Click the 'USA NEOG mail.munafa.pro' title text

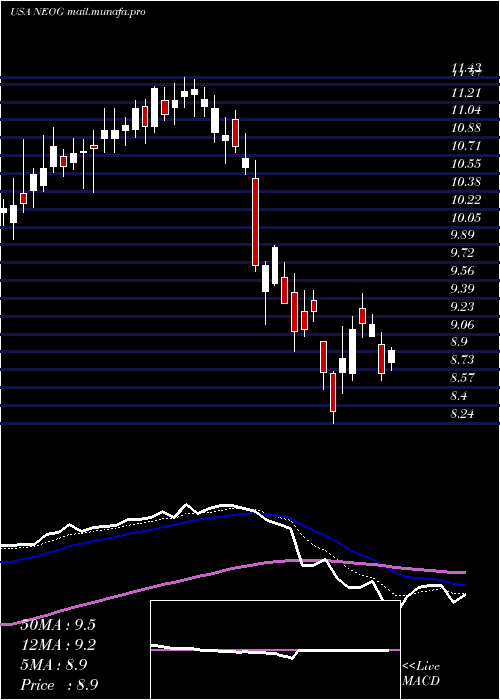point(77,12)
